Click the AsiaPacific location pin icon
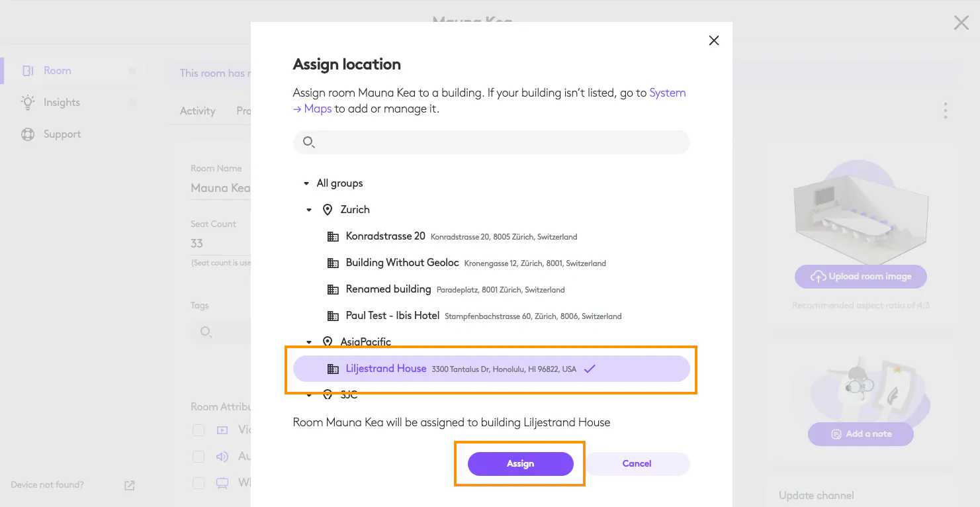This screenshot has width=980, height=507. click(328, 342)
